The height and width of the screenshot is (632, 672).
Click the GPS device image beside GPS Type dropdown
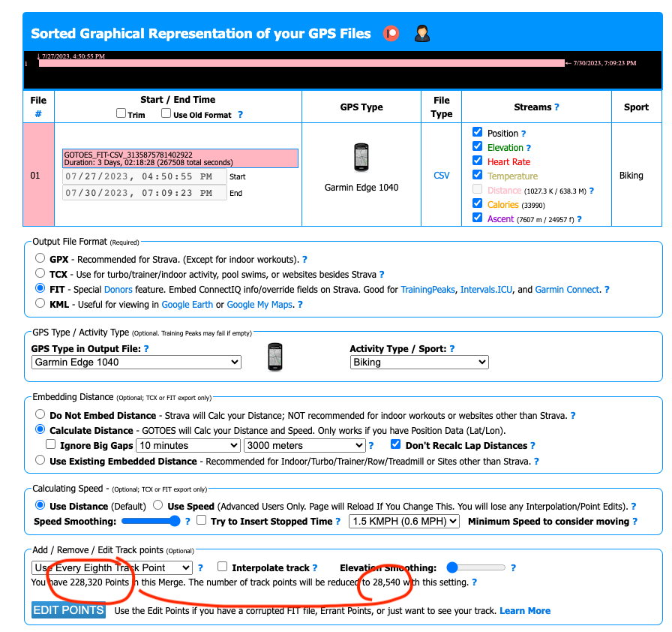pos(274,357)
